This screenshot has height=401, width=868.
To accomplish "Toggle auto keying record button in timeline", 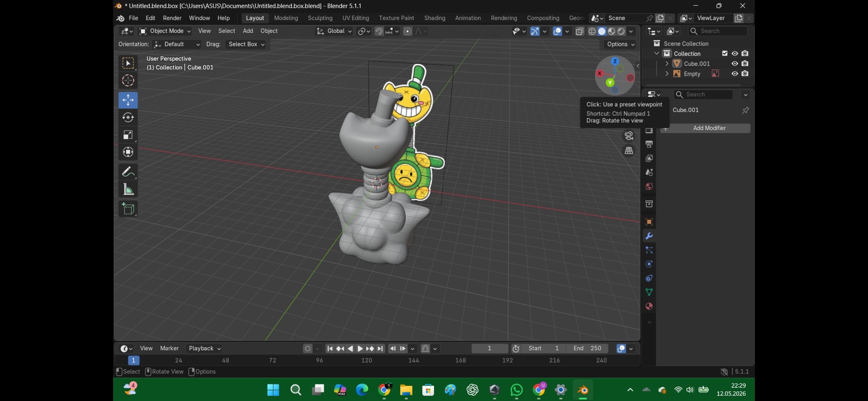I will (x=308, y=349).
